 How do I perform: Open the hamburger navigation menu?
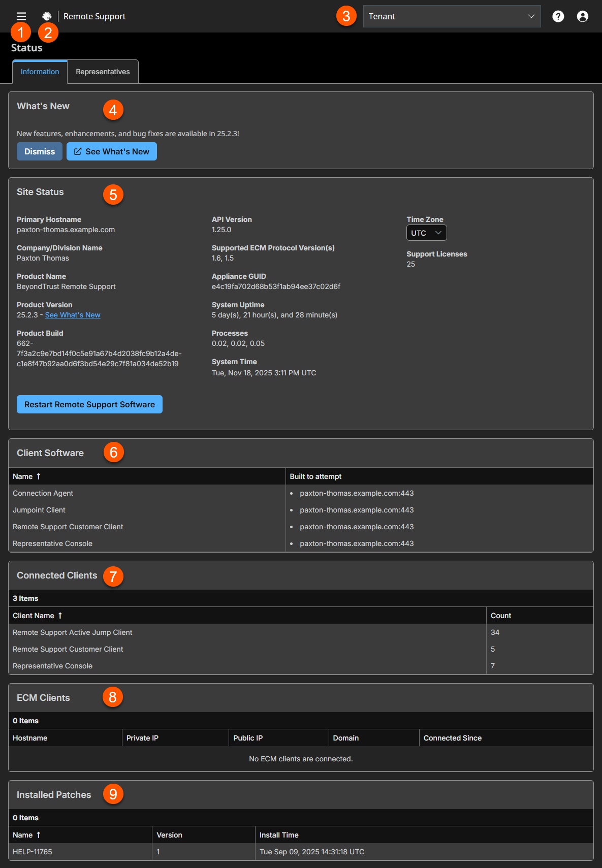click(x=21, y=16)
